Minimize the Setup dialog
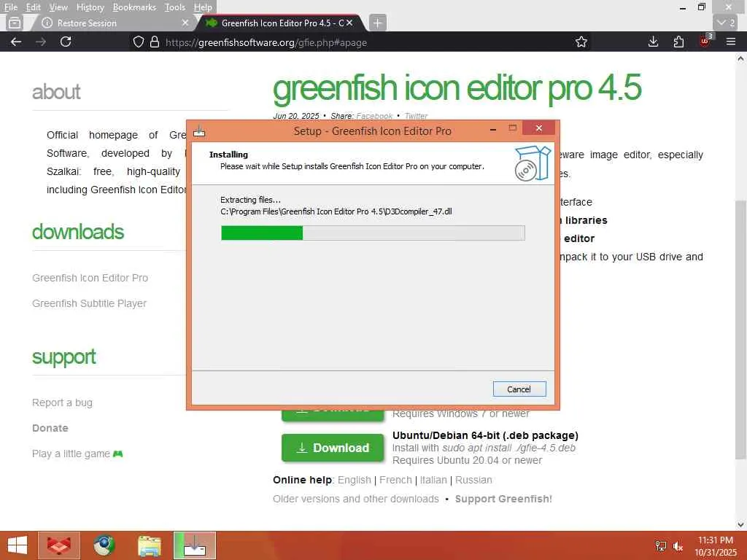Image resolution: width=747 pixels, height=560 pixels. click(x=493, y=128)
